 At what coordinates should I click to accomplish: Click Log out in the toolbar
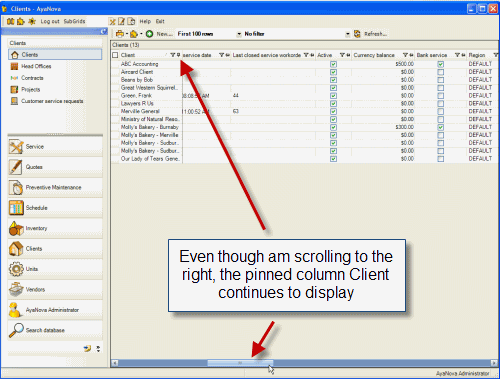coord(50,21)
